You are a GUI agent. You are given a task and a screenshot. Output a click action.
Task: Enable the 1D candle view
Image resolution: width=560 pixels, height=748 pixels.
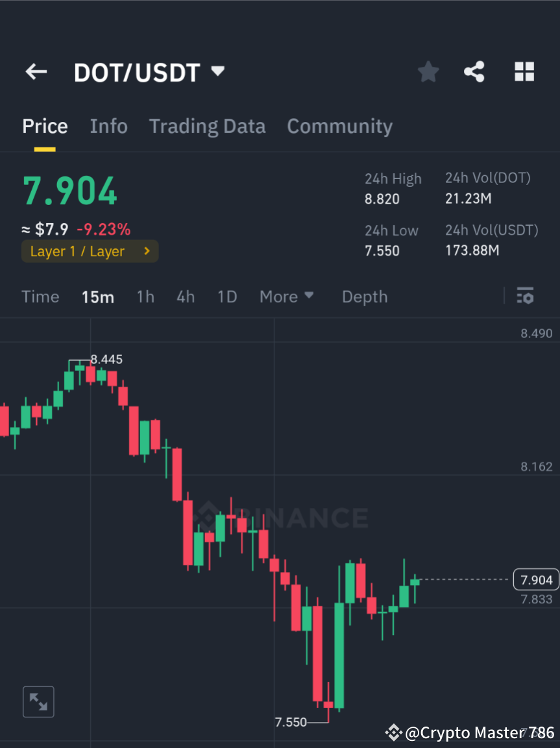pyautogui.click(x=227, y=296)
